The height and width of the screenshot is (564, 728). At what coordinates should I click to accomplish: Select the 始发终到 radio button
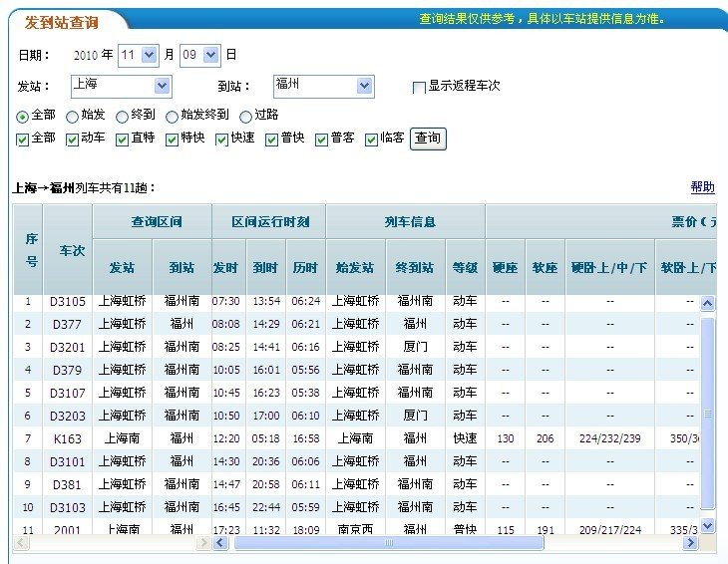tap(172, 117)
